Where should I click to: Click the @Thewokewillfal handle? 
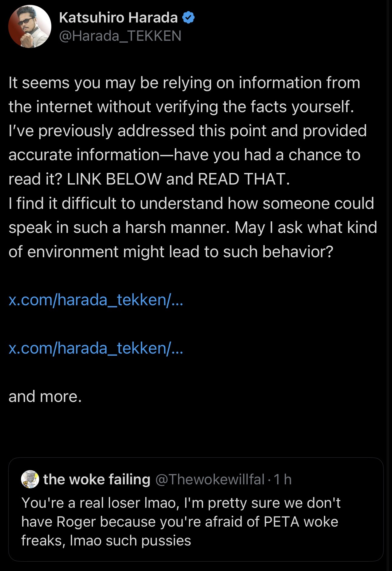coord(210,479)
